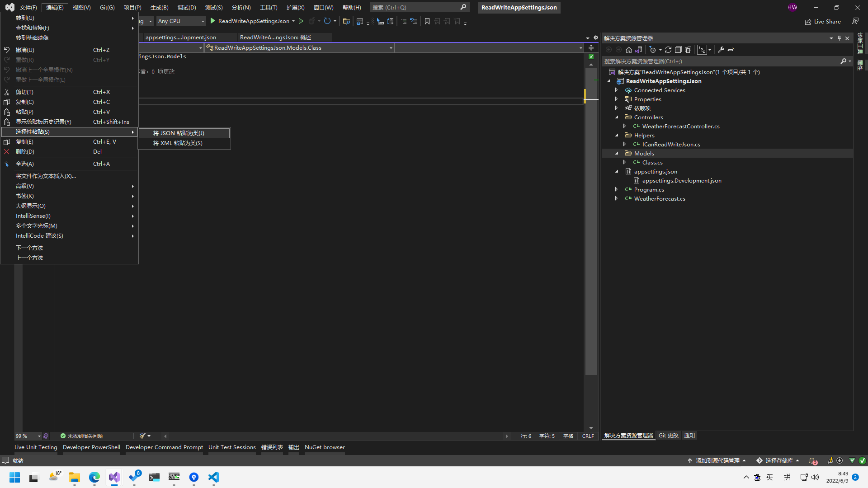This screenshot has height=488, width=868.
Task: Run ReadWriteAppSettingsJson with green start button
Action: (x=212, y=21)
